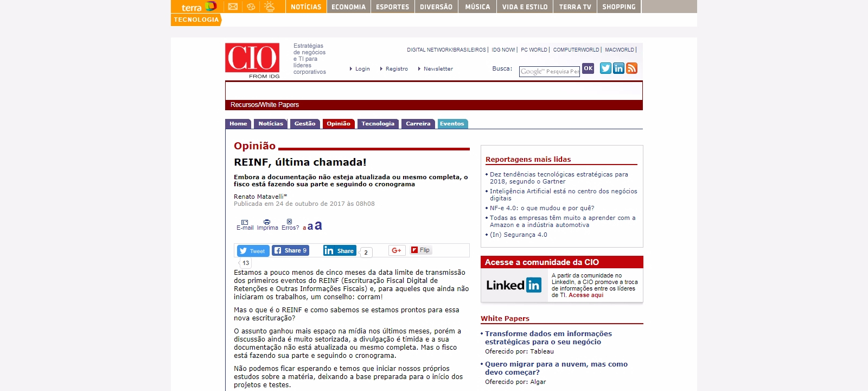The width and height of the screenshot is (868, 391).
Task: Open Recursos/White Papers bar link
Action: point(265,105)
